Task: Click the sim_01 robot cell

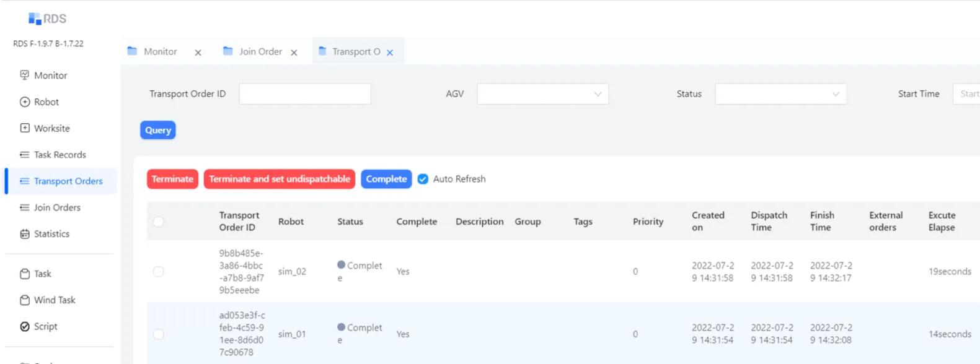Action: click(x=292, y=334)
